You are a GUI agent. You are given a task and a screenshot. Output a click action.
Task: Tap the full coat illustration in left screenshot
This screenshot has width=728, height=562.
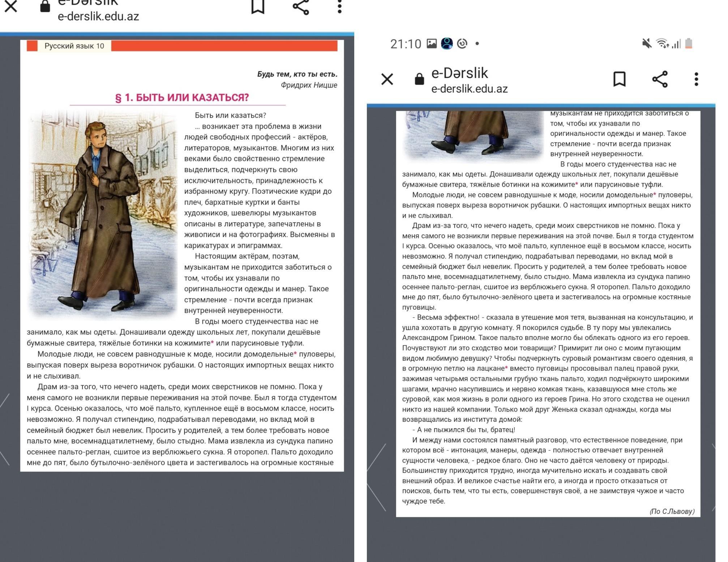pos(102,215)
